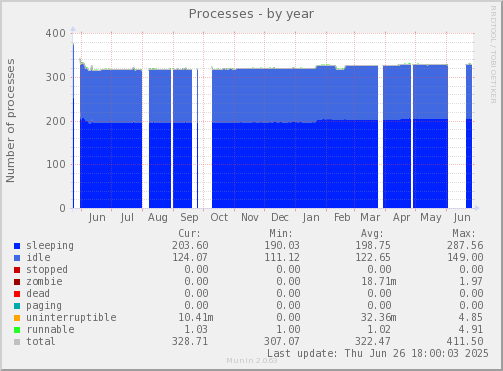Image resolution: width=503 pixels, height=371 pixels.
Task: Click the 'Avg:' column header
Action: click(372, 233)
